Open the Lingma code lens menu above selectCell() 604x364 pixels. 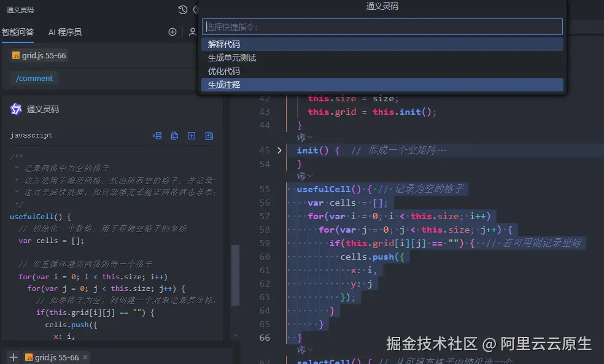(x=304, y=350)
